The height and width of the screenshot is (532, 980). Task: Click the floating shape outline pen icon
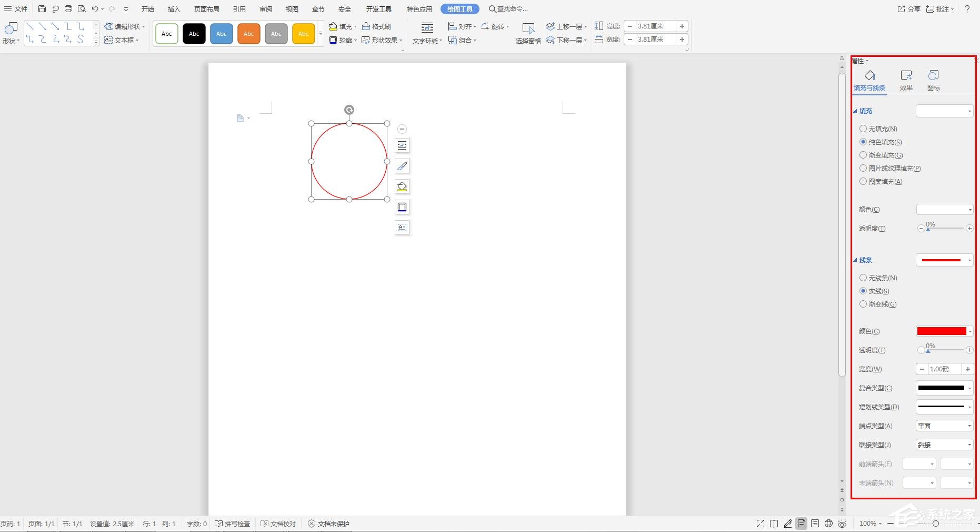(x=402, y=166)
